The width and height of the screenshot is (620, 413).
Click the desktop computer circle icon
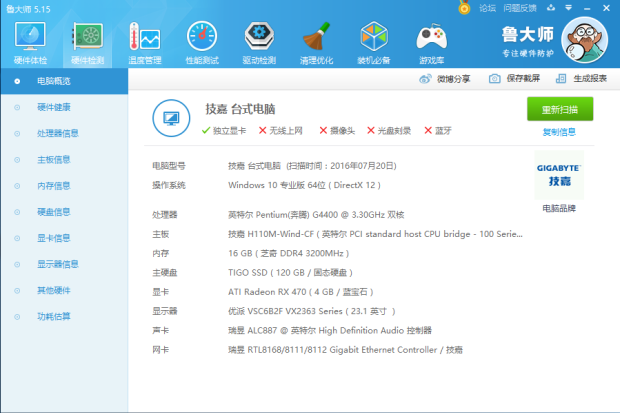tap(171, 118)
